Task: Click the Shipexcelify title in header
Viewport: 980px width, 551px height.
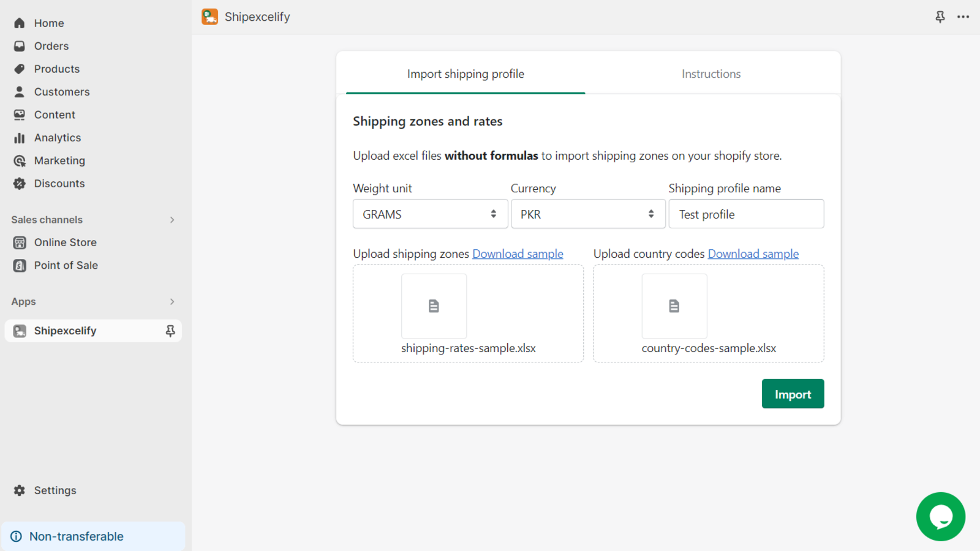Action: 257,17
